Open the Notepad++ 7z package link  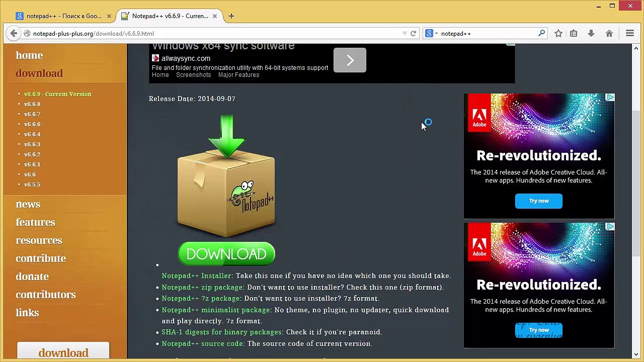coord(201,298)
